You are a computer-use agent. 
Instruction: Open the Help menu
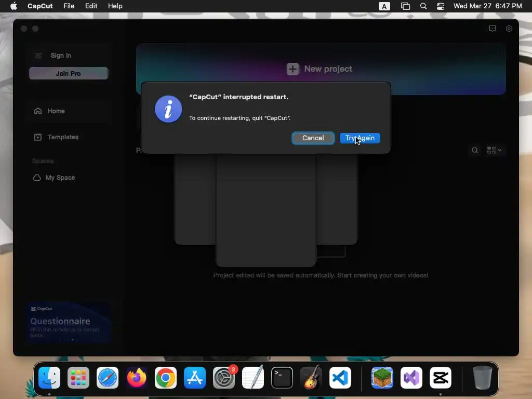(x=115, y=6)
